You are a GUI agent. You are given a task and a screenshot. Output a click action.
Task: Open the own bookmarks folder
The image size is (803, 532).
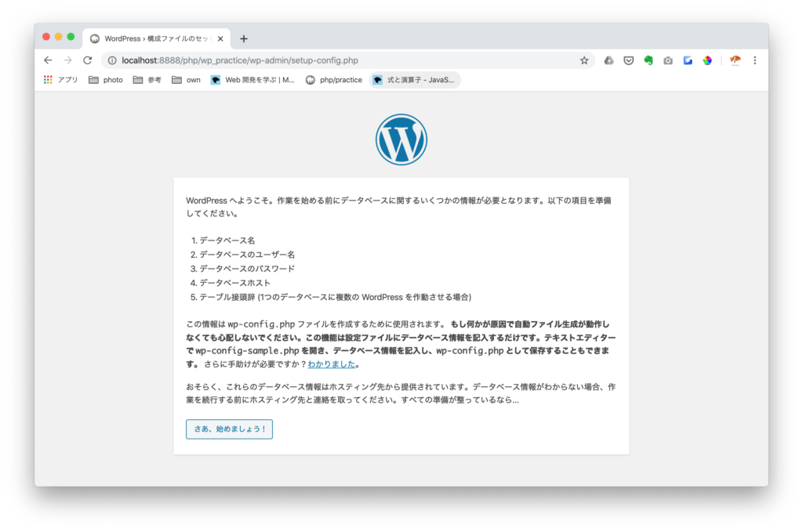click(186, 80)
